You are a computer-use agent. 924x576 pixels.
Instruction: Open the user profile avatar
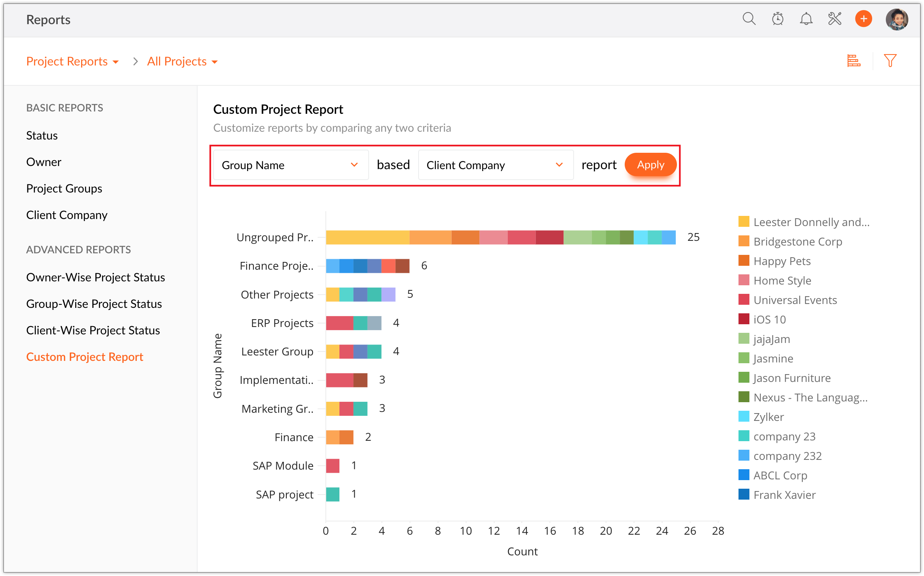(x=897, y=19)
